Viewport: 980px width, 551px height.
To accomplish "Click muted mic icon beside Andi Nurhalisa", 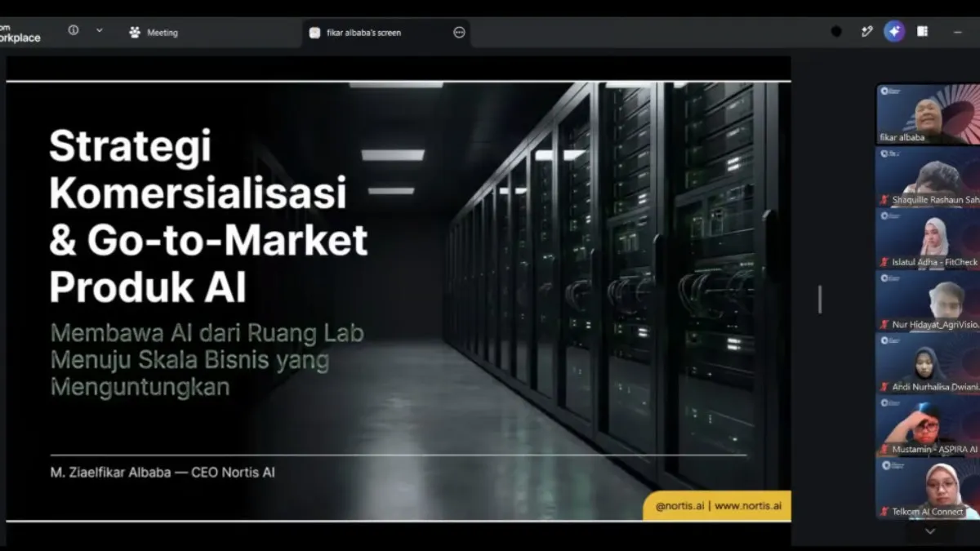I will tap(884, 387).
